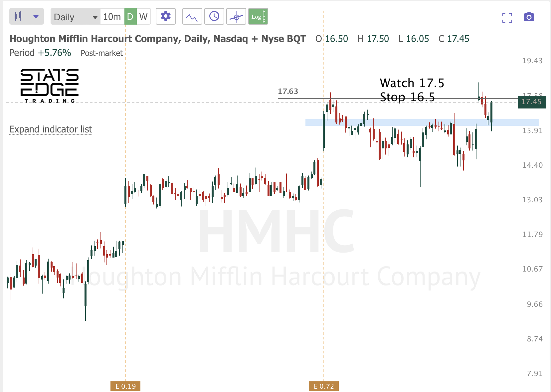
Task: Take a chart snapshot with the camera icon
Action: pos(529,17)
